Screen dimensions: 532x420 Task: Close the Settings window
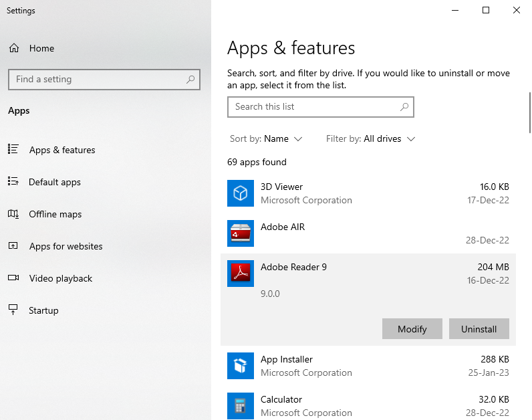(x=517, y=10)
